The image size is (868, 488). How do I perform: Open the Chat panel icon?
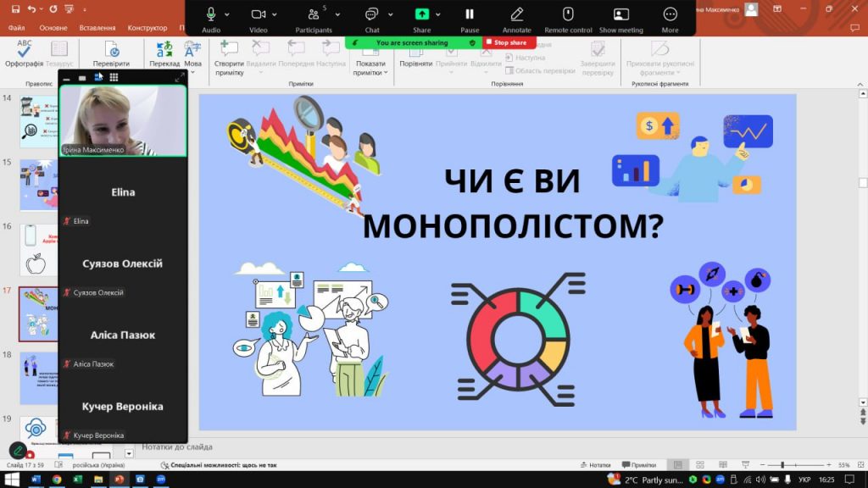[371, 15]
